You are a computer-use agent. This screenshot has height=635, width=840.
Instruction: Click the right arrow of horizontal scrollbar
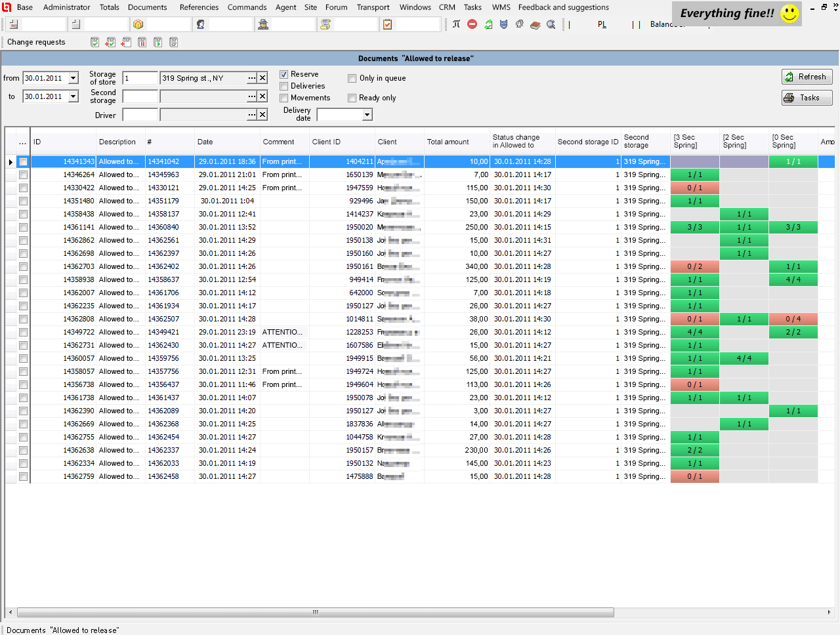[x=829, y=612]
